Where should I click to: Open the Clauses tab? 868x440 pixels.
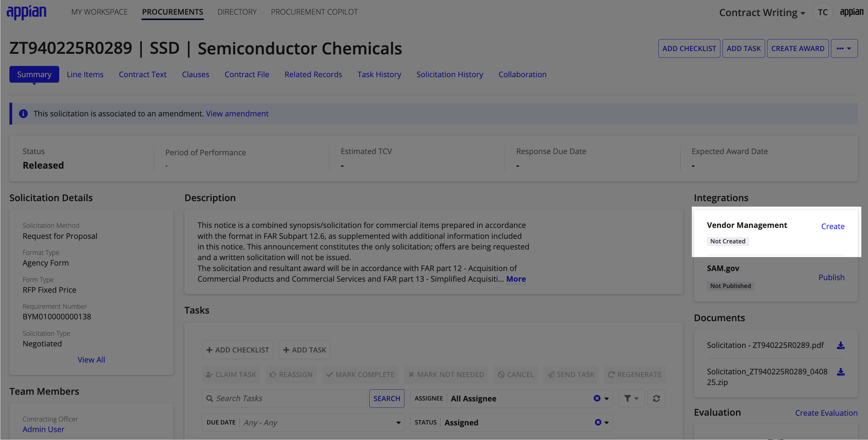pyautogui.click(x=195, y=74)
